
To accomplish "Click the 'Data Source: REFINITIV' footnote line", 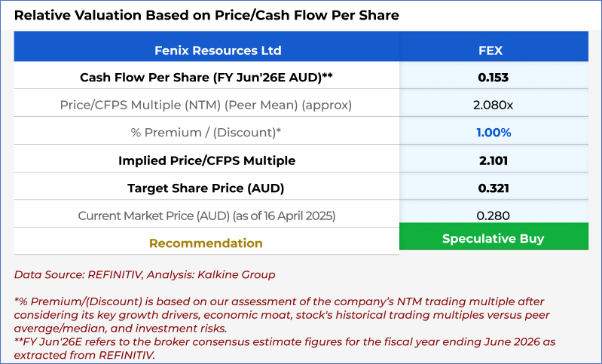I will [x=145, y=274].
